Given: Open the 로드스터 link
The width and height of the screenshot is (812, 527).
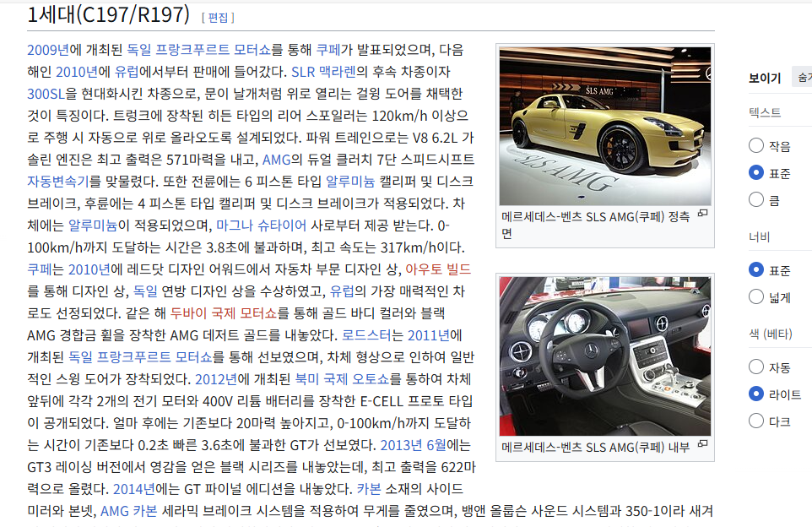Looking at the screenshot, I should point(366,335).
